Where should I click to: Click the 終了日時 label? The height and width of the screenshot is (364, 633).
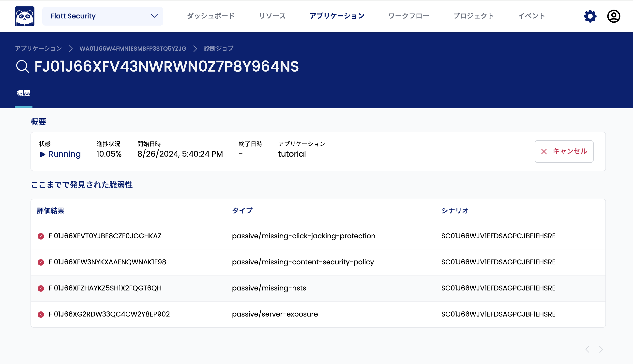250,144
